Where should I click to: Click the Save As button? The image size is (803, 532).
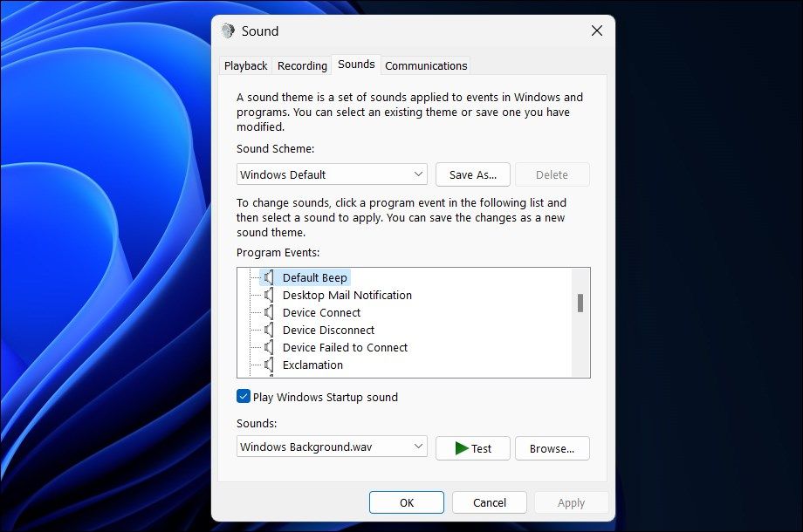[472, 174]
